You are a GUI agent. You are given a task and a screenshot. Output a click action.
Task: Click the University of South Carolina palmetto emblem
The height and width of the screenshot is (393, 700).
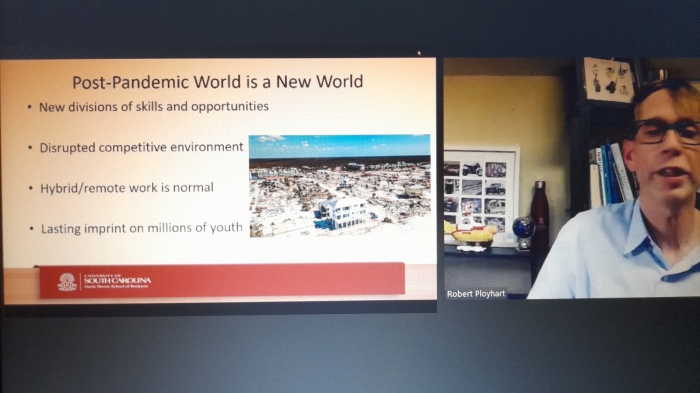pos(67,282)
